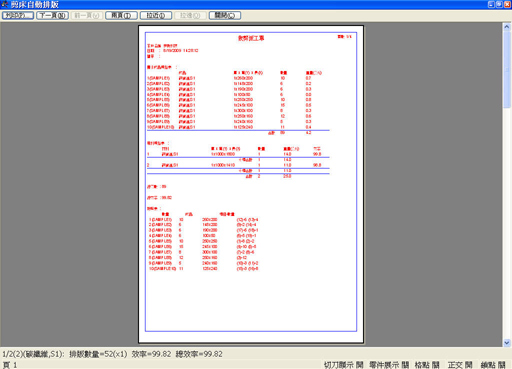Click the application icon in the title bar

(5, 4)
